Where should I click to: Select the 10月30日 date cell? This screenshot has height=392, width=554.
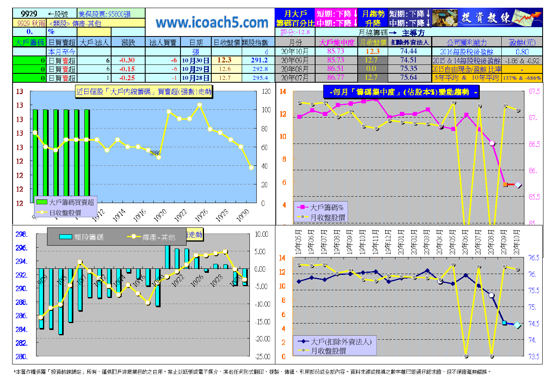tap(195, 60)
